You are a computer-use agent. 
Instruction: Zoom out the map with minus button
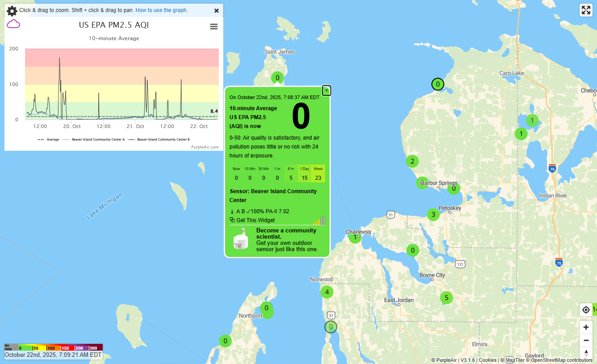pyautogui.click(x=586, y=340)
